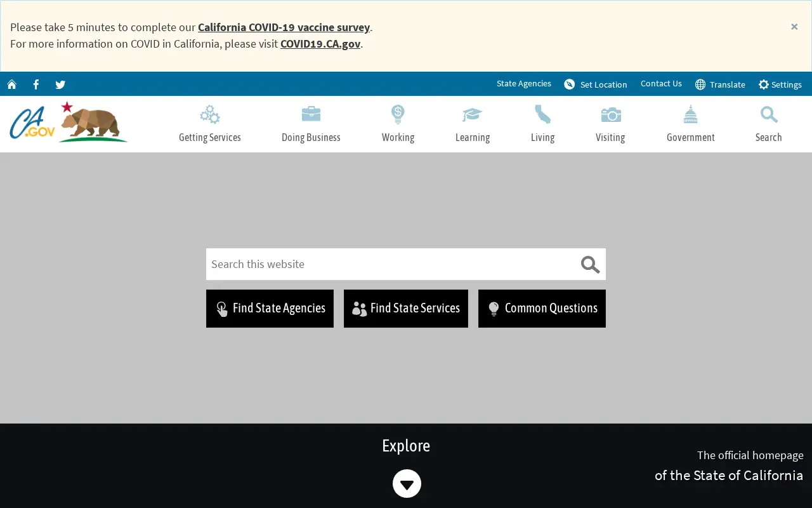
Task: Click the Doing Business briefcase icon
Action: pos(311,114)
